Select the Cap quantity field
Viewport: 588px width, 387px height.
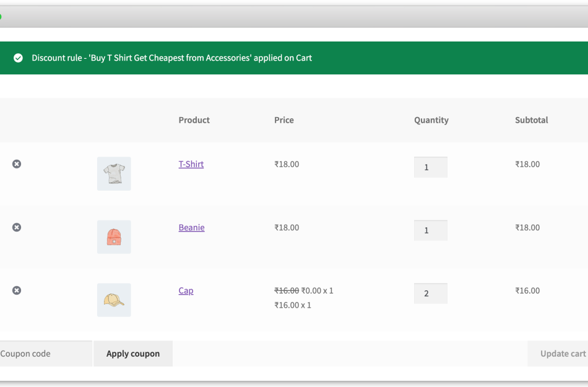coord(430,293)
